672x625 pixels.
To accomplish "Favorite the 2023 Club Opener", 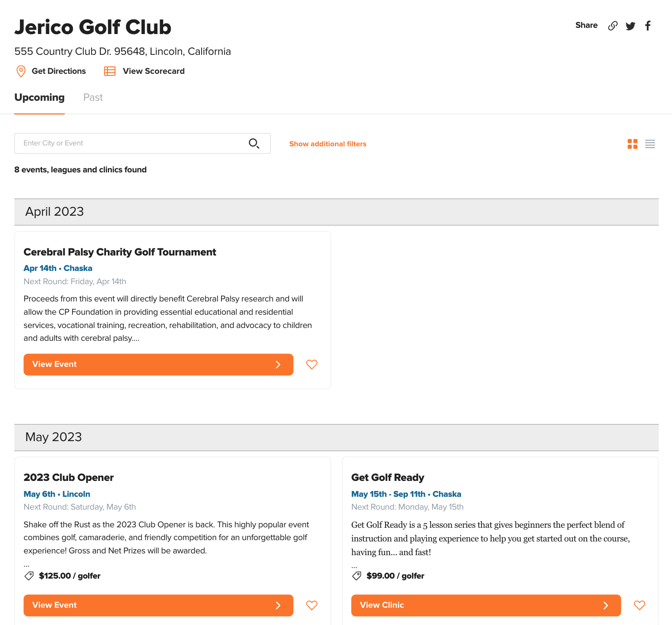I will click(312, 606).
